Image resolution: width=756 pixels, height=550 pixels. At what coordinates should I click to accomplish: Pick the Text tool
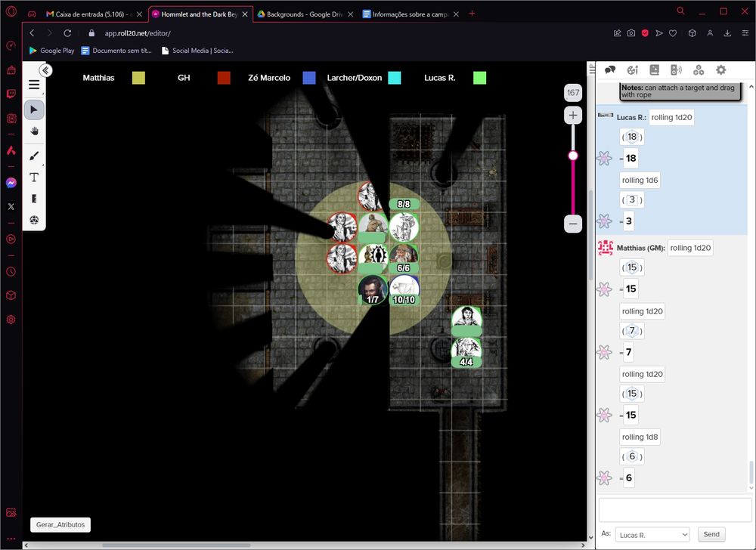point(34,178)
